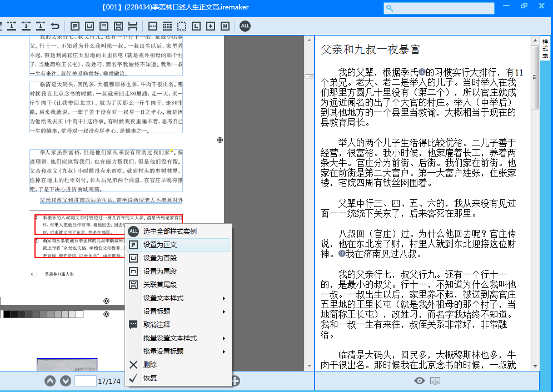553x392 pixels.
Task: Click the undo arrow in the toolbar
Action: point(55,26)
